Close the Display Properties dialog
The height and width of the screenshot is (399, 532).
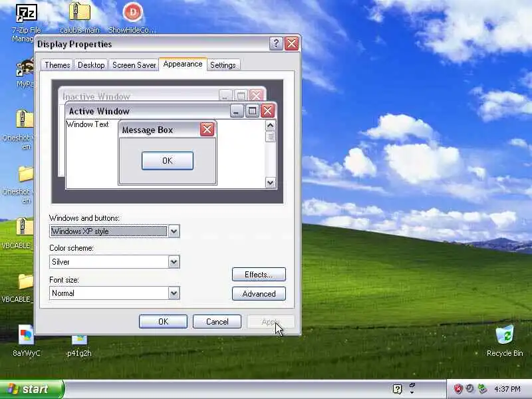tap(292, 43)
